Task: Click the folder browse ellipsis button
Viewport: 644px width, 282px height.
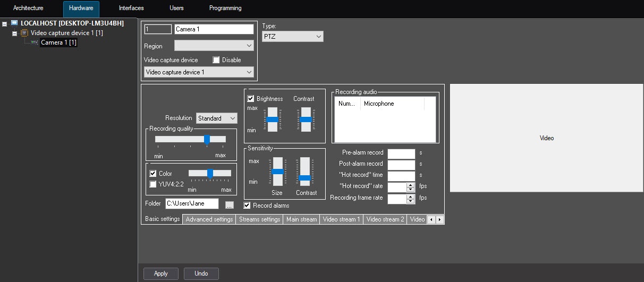Action: coord(229,204)
